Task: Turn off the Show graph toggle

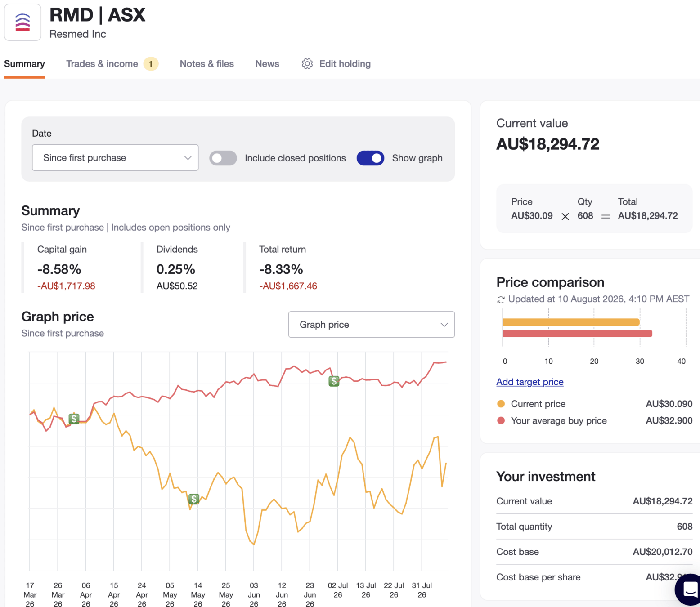Action: (x=370, y=158)
